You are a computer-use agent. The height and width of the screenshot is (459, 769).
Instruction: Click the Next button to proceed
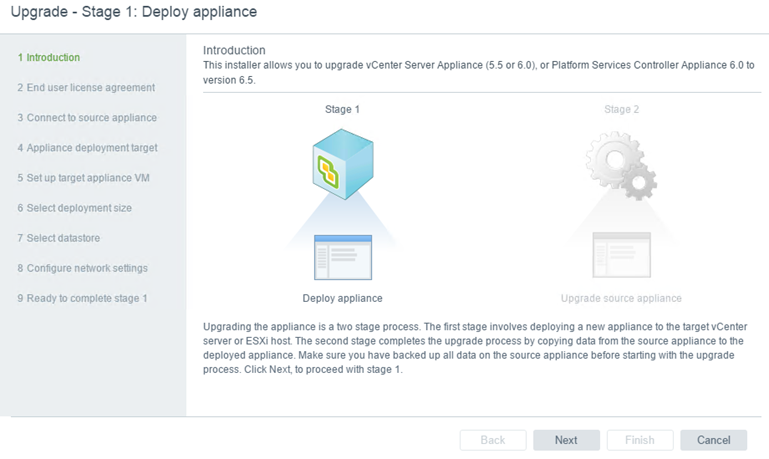point(566,440)
